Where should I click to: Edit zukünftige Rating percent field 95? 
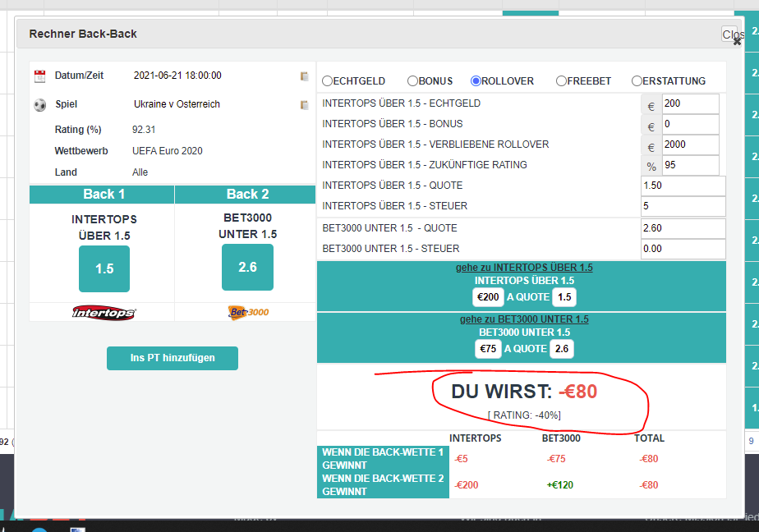690,165
